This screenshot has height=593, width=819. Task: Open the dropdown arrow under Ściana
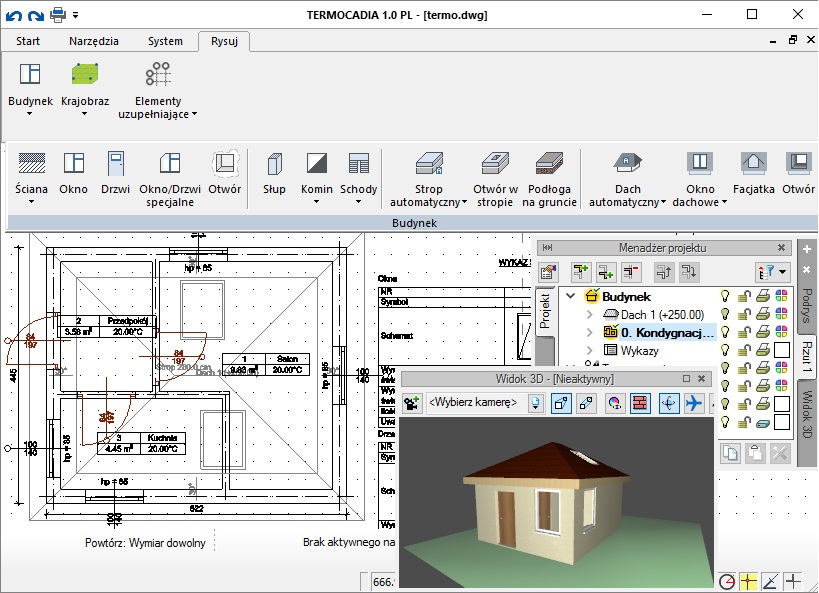(31, 202)
